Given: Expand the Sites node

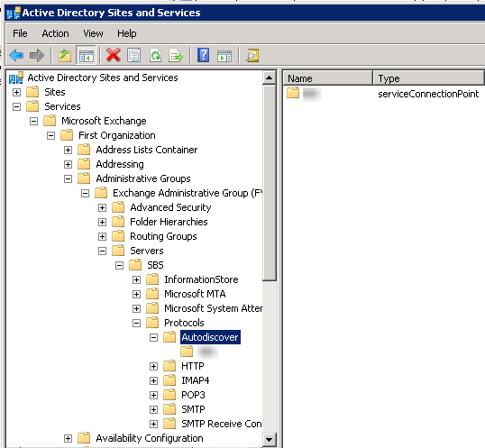Looking at the screenshot, I should point(17,92).
